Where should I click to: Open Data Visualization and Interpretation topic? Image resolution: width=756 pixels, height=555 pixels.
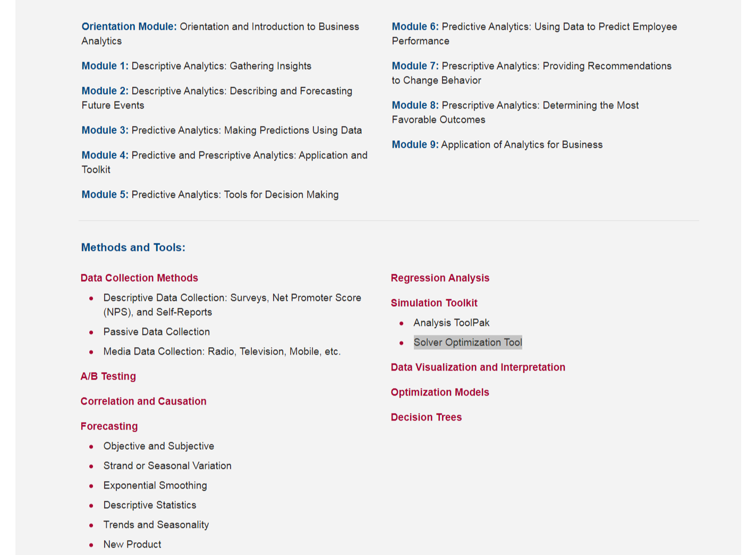pyautogui.click(x=478, y=367)
